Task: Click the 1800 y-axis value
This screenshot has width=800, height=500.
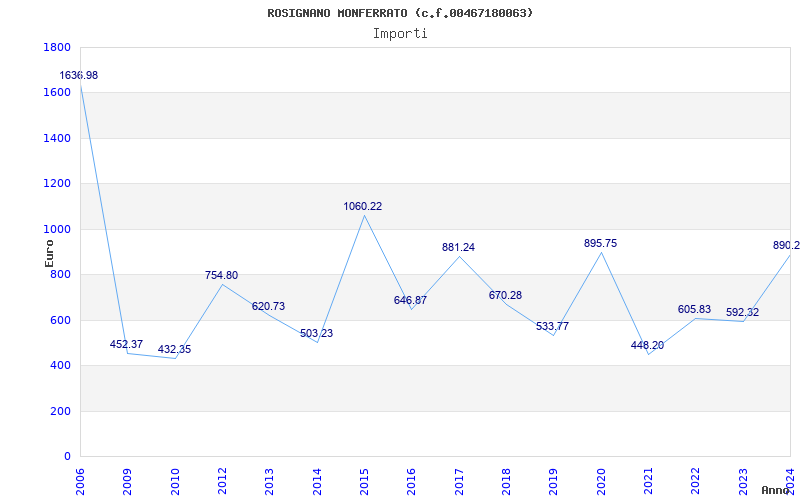Action: (x=57, y=47)
